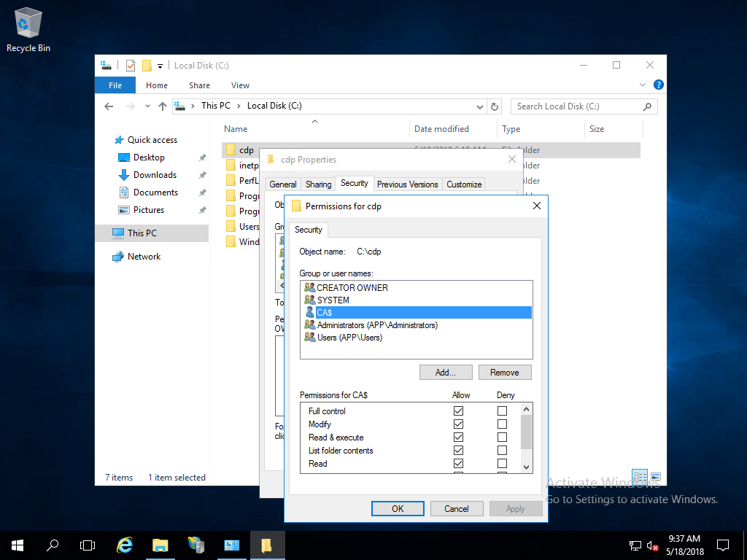Click the Help question mark icon
Viewport: 747px width, 560px height.
[658, 85]
